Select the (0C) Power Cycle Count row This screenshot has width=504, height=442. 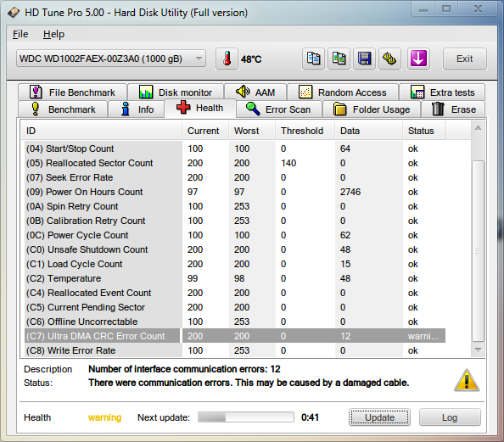[x=235, y=235]
